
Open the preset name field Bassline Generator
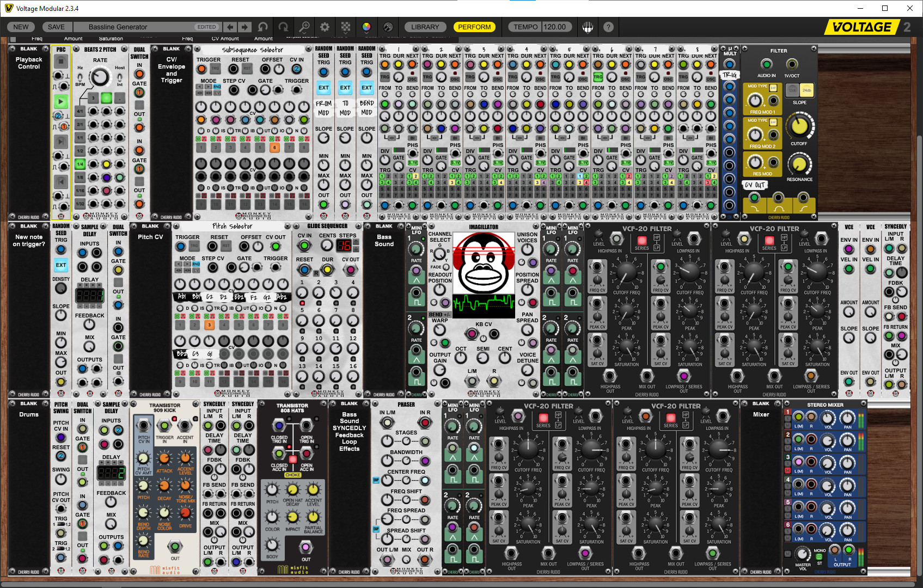click(x=147, y=27)
